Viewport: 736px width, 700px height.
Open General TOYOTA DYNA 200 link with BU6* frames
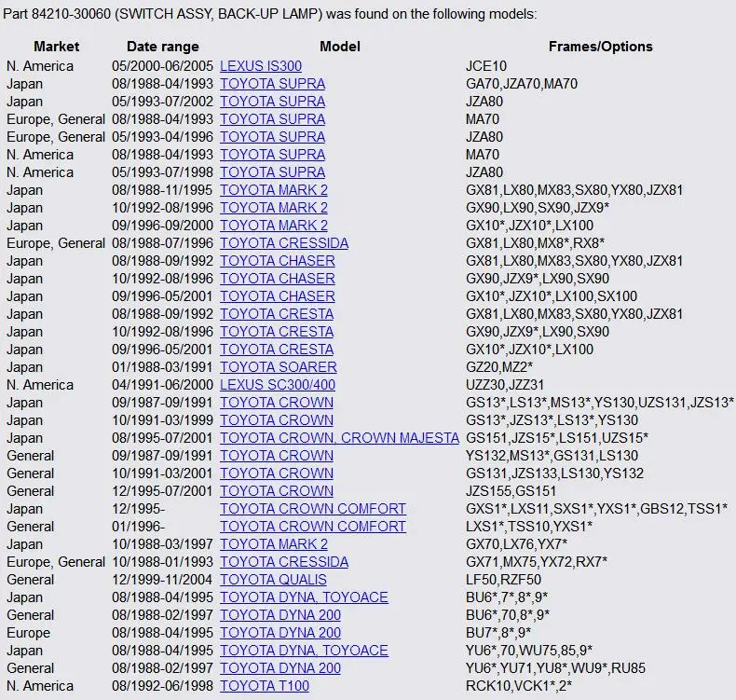[x=280, y=615]
